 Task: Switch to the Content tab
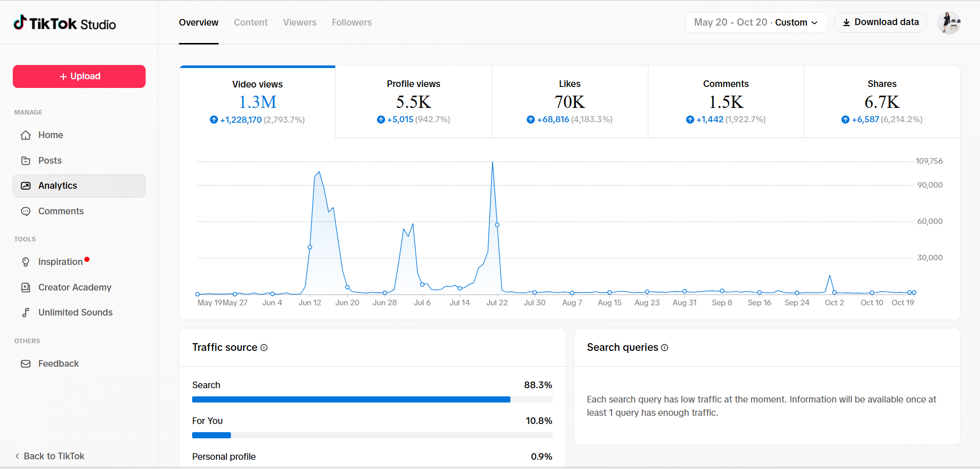pos(250,23)
